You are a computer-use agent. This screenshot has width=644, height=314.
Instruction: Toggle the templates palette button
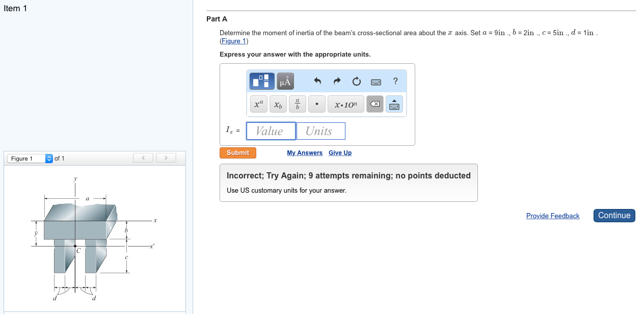261,81
